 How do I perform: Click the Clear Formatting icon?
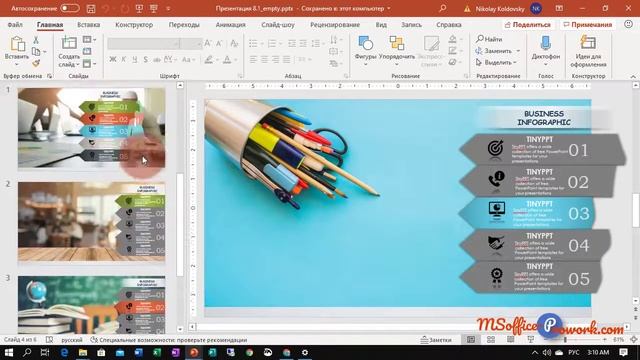[234, 43]
